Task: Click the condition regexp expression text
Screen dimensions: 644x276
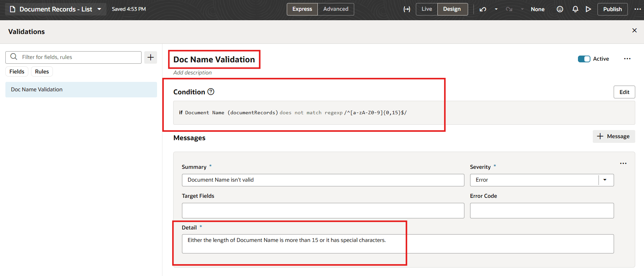Action: click(x=375, y=113)
